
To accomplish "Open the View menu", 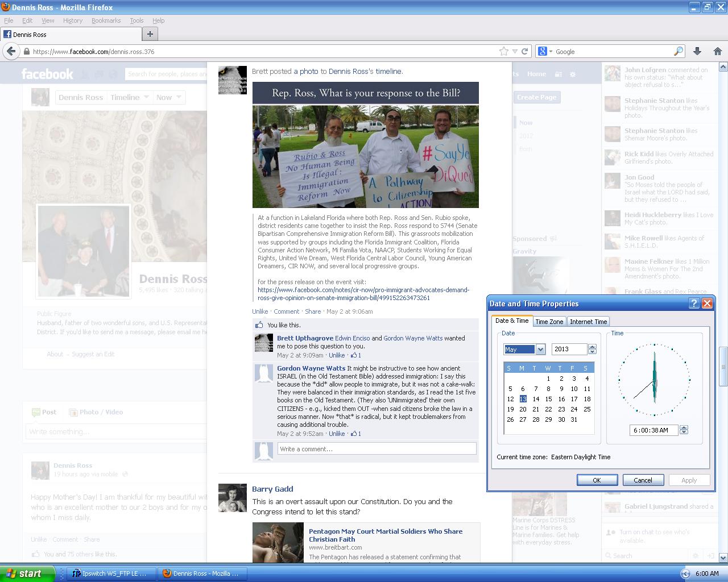I will pyautogui.click(x=48, y=20).
